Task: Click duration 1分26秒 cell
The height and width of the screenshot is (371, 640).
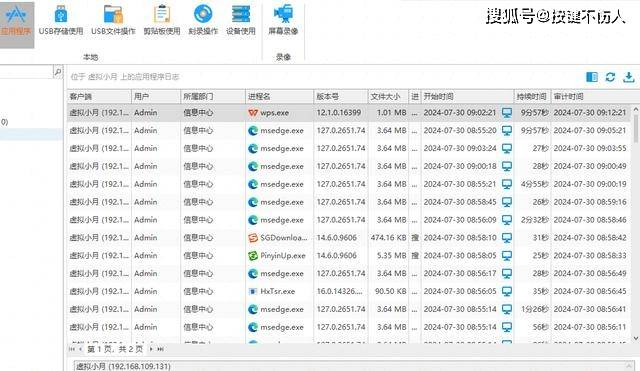Action: pyautogui.click(x=534, y=309)
